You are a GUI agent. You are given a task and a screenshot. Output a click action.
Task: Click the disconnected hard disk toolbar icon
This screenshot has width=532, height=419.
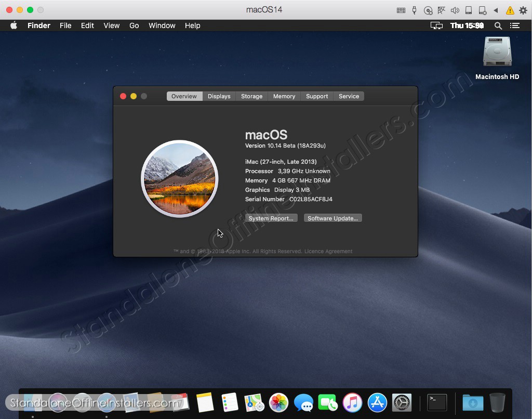[483, 10]
